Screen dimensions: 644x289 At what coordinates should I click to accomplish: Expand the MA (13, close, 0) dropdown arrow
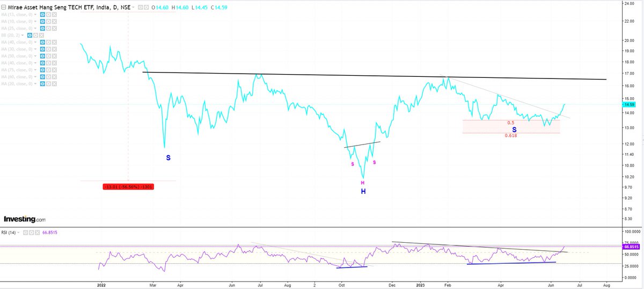35,15
